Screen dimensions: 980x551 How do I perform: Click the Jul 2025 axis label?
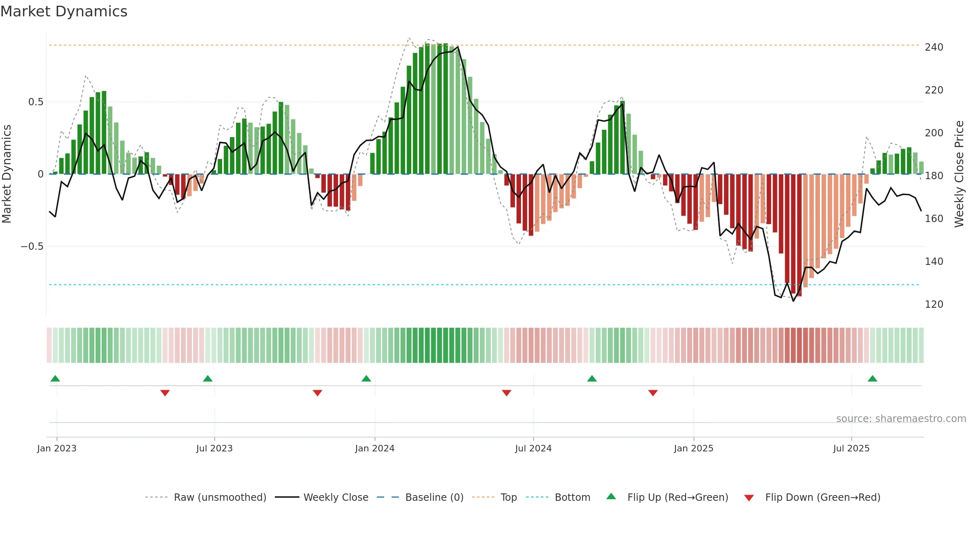click(851, 448)
